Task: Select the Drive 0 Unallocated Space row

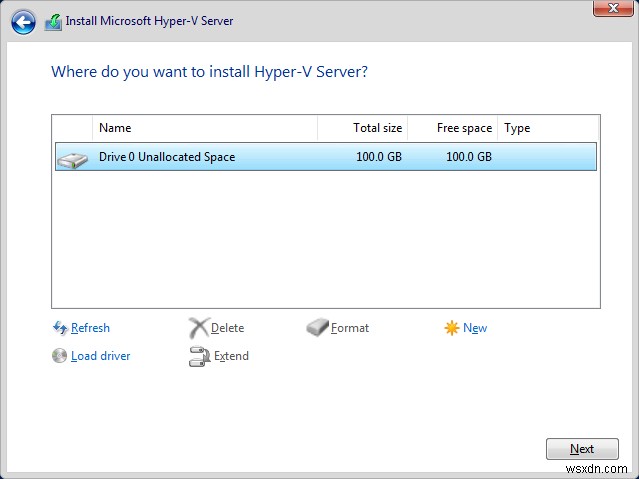Action: [x=325, y=157]
